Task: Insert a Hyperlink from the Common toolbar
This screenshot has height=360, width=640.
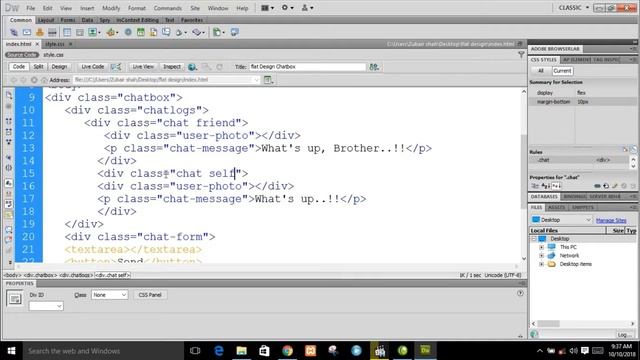Action: coord(14,32)
